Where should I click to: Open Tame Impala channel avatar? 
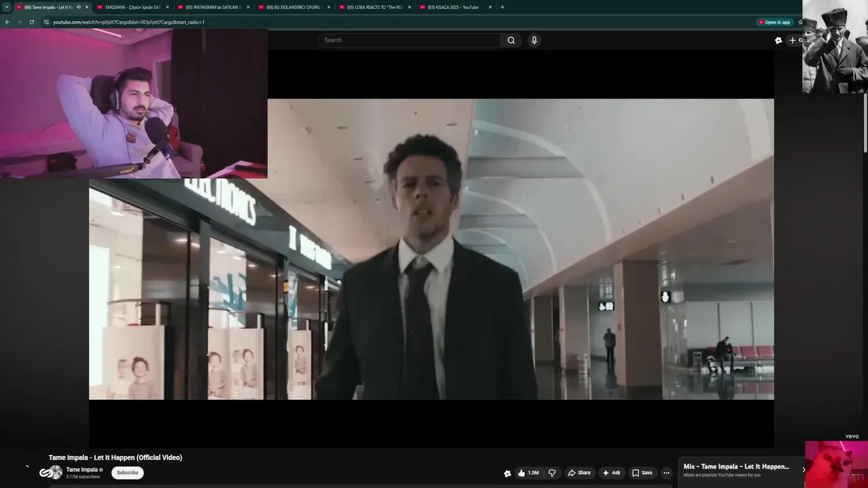[56, 472]
